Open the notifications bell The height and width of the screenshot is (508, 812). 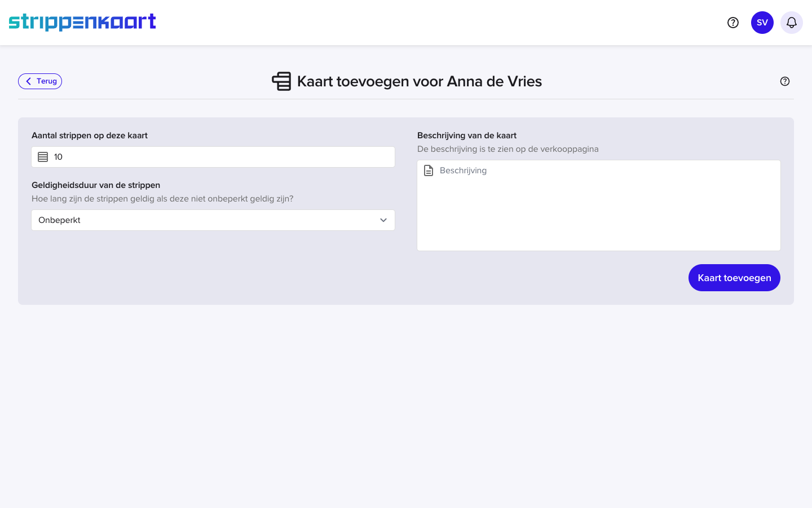pyautogui.click(x=792, y=23)
